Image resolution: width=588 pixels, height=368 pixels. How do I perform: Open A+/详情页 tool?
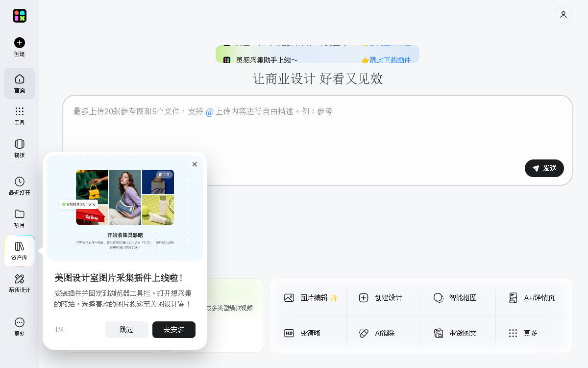(x=532, y=298)
